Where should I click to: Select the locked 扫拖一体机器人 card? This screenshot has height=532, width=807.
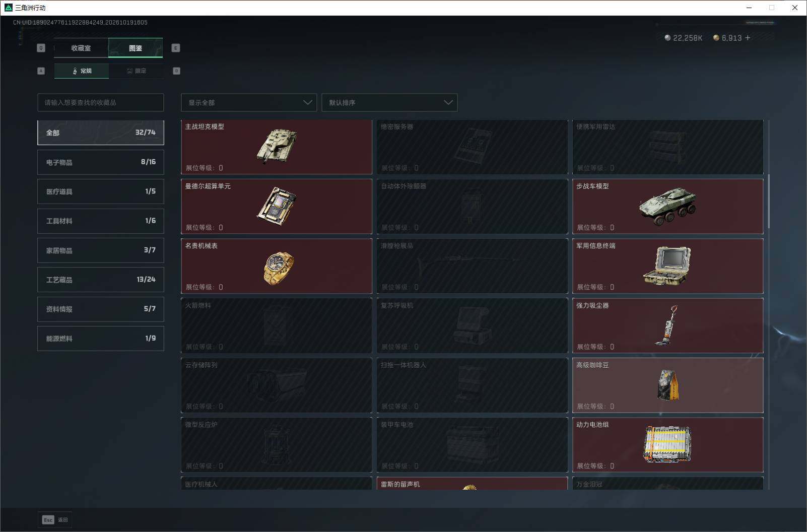click(x=472, y=385)
